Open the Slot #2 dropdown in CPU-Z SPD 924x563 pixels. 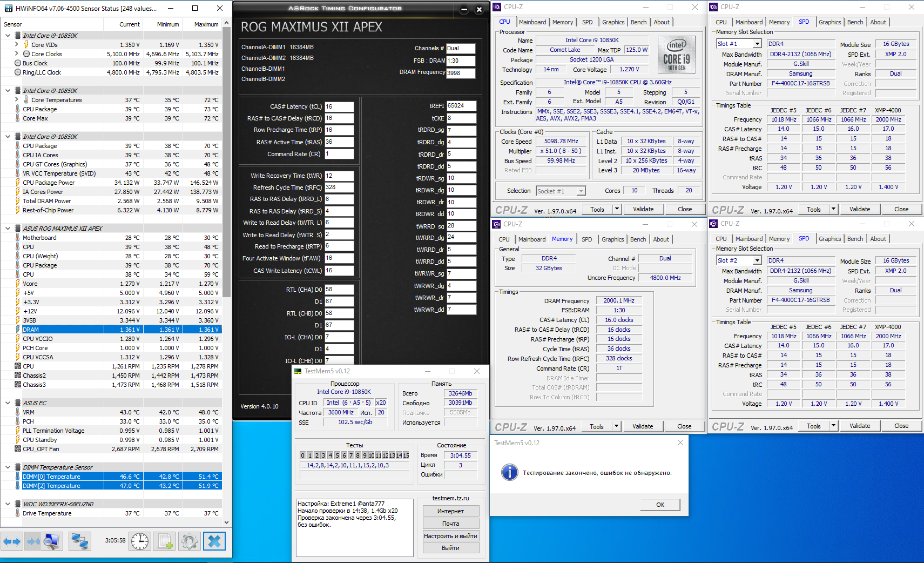[x=757, y=260]
